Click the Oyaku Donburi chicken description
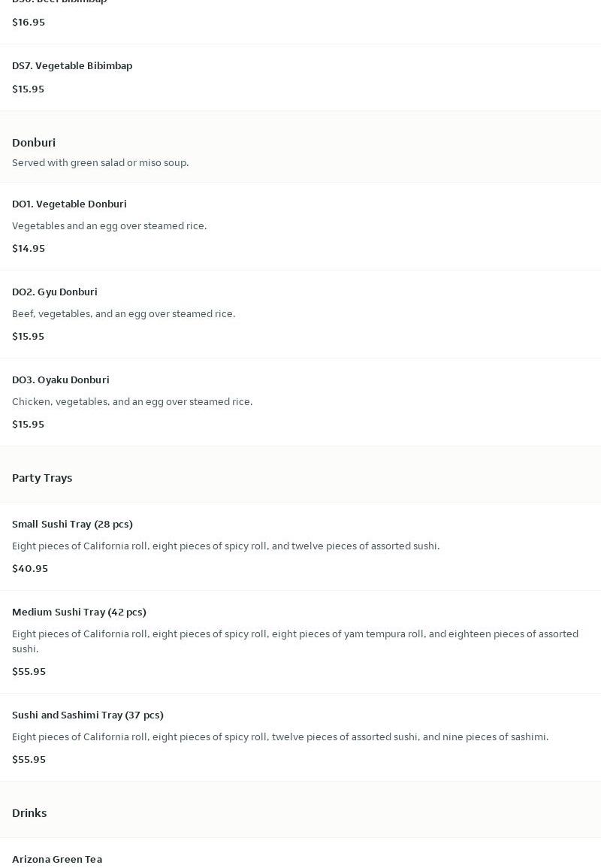This screenshot has height=868, width=601. [132, 402]
